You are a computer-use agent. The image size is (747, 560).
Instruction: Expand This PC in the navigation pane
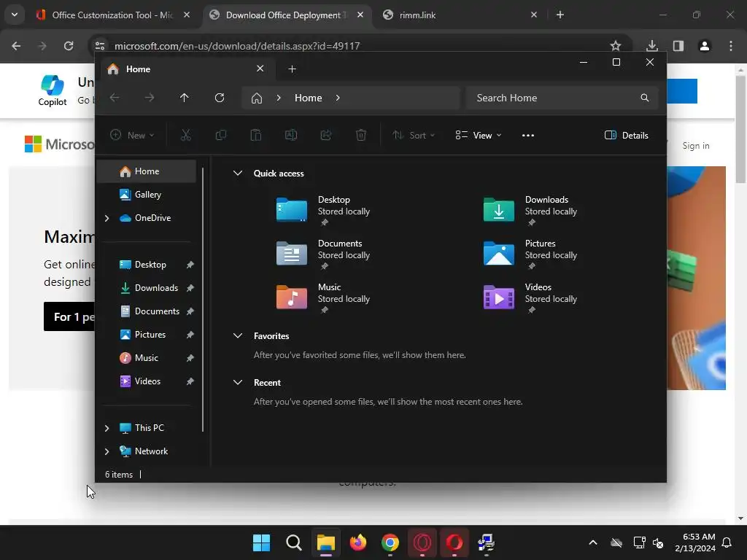pos(107,428)
